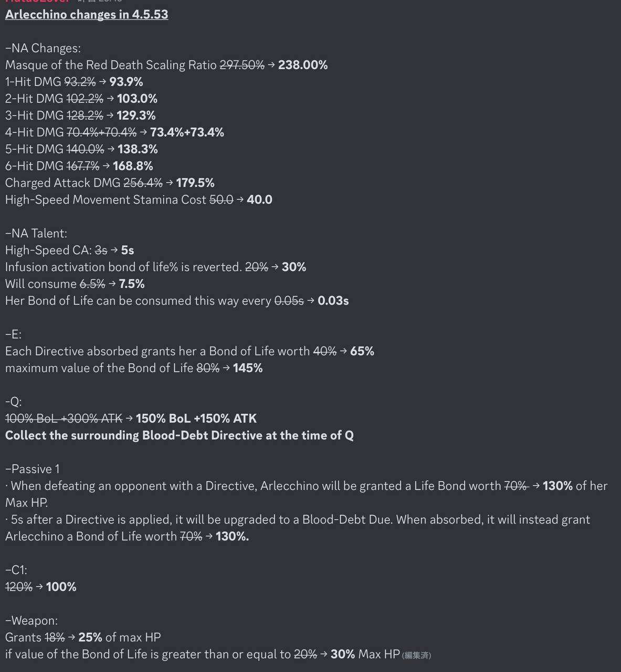Click the "–NA Changes:" section header

pos(43,48)
